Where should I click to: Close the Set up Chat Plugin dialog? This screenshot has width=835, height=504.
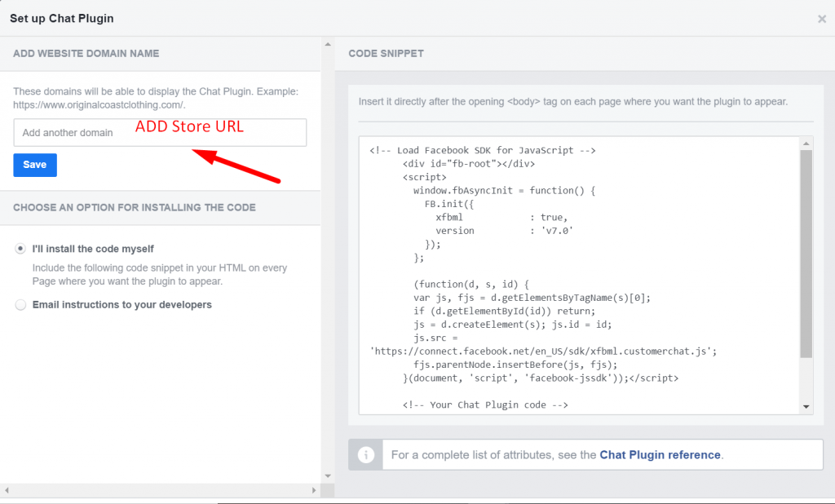tap(822, 20)
